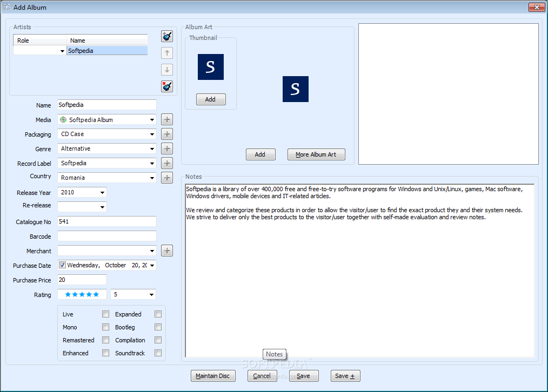The width and height of the screenshot is (548, 392).
Task: Click the Add button for album art
Action: [x=260, y=154]
